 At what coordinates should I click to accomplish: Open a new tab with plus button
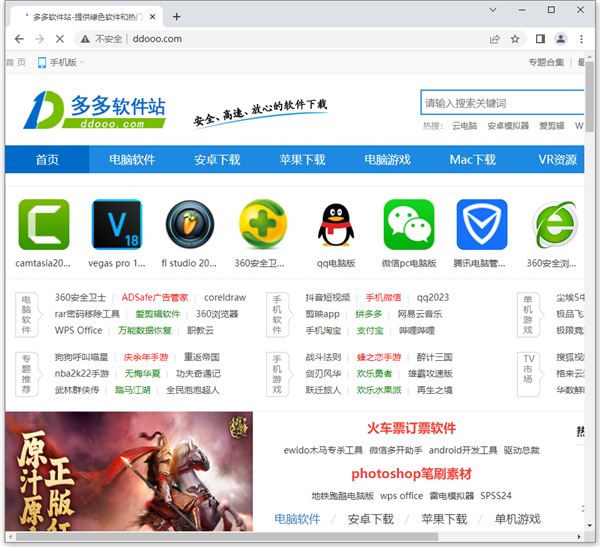pos(176,16)
